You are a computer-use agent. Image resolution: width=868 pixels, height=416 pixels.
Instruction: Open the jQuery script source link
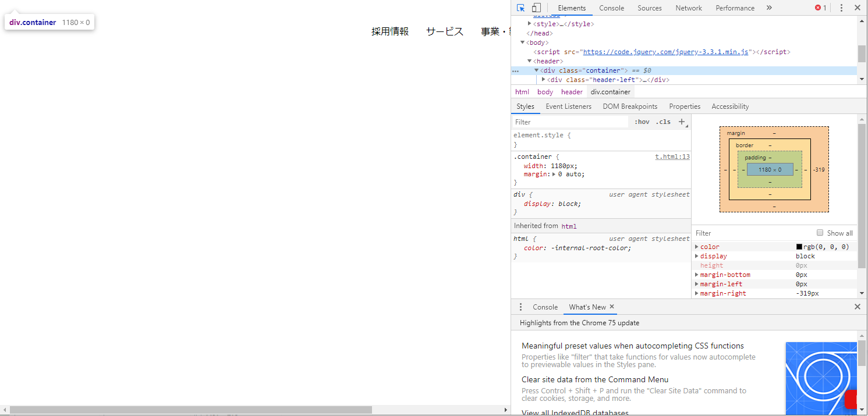[x=665, y=52]
